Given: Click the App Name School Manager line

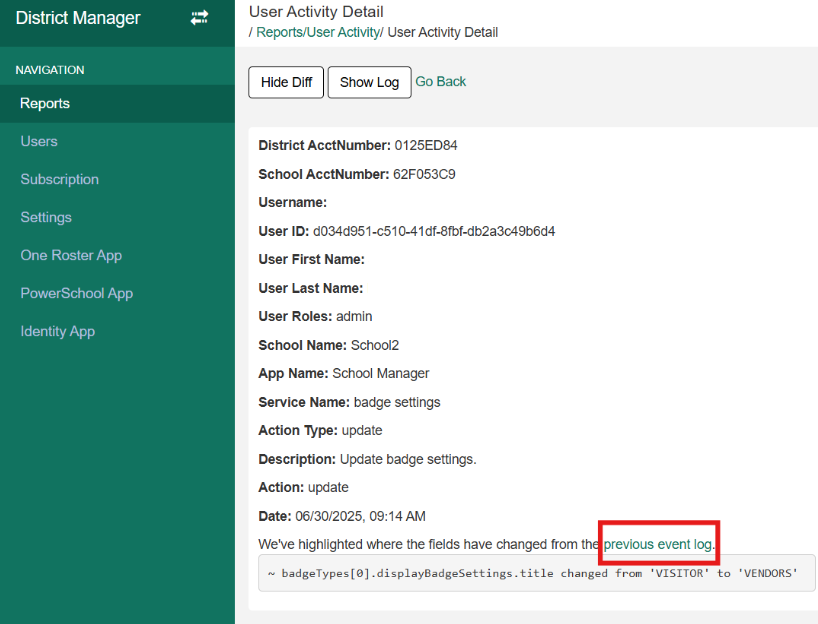Looking at the screenshot, I should click(344, 374).
